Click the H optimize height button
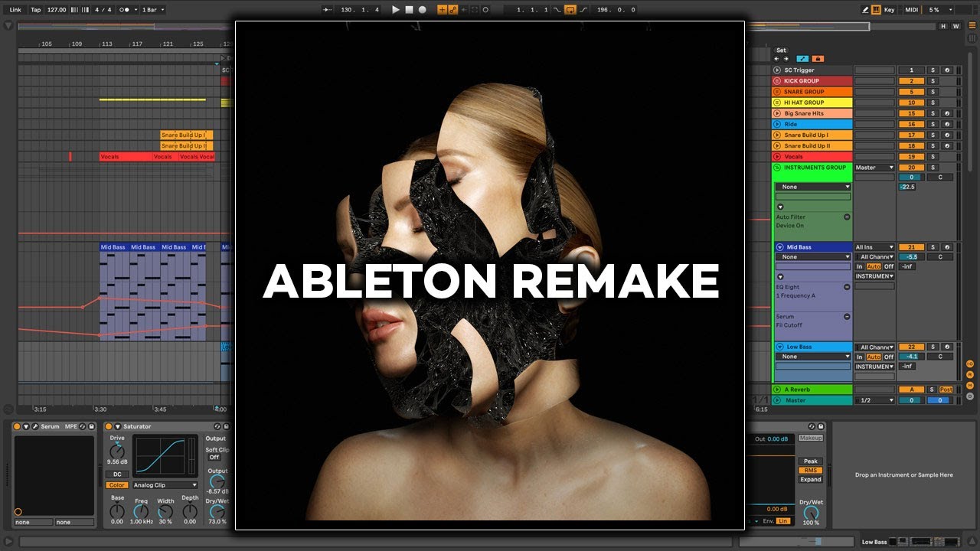Screen dimensions: 980x551 coord(943,26)
